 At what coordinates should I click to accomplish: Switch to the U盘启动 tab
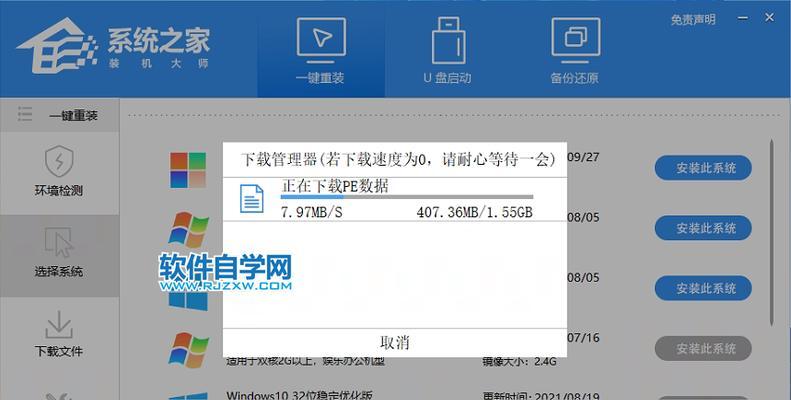coord(447,50)
